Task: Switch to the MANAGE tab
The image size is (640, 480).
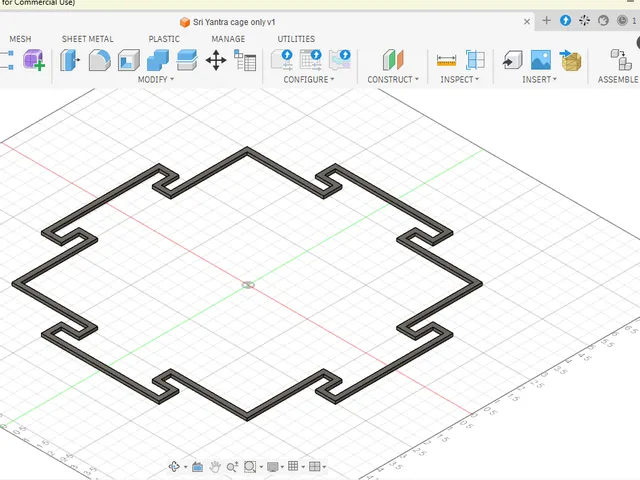Action: pos(228,39)
